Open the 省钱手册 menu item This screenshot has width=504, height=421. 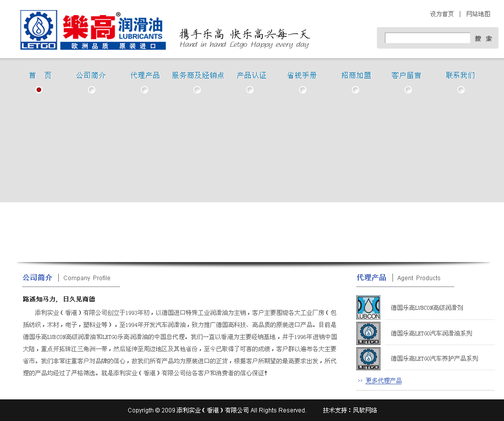tap(302, 75)
